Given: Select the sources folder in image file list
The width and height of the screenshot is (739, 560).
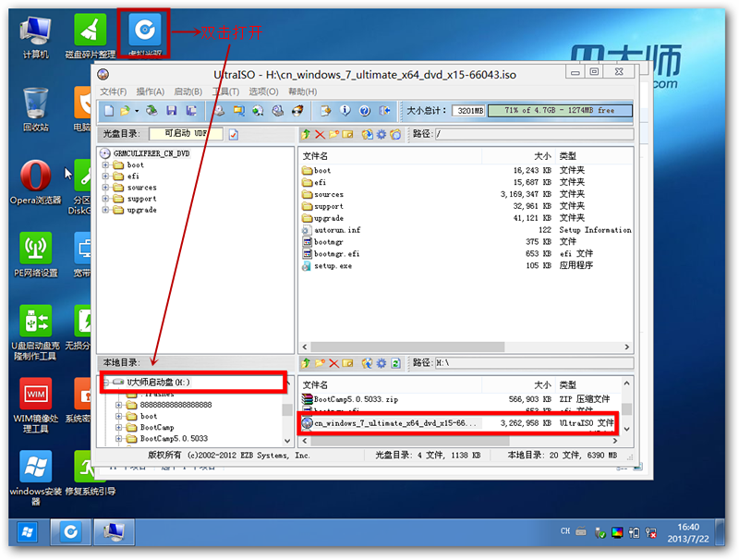Looking at the screenshot, I should (x=329, y=195).
